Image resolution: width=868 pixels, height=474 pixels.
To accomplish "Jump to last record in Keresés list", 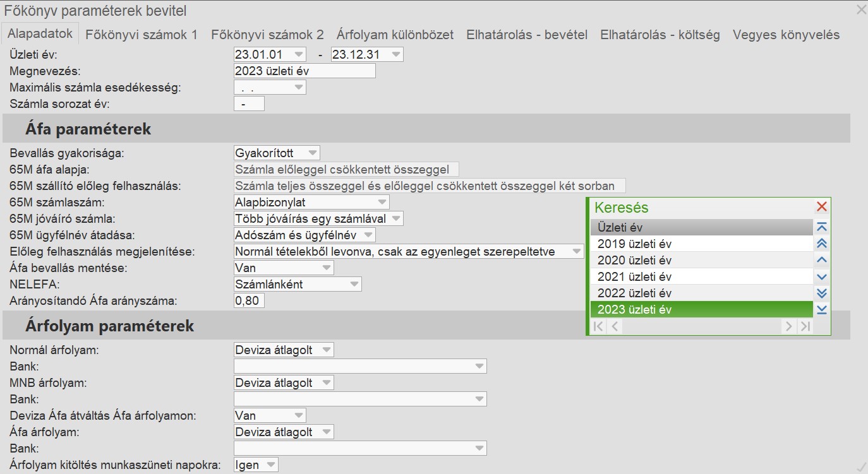I will 821,309.
